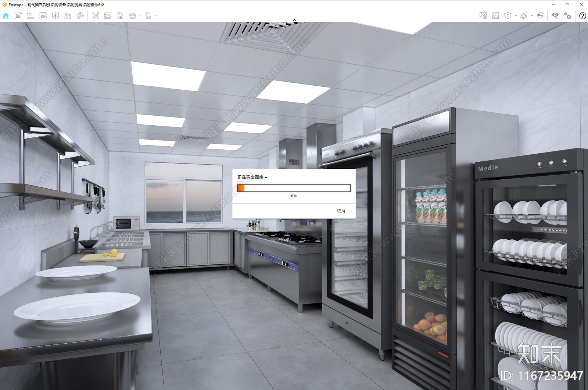Click the 6% progress label
588x390 pixels.
tap(294, 196)
